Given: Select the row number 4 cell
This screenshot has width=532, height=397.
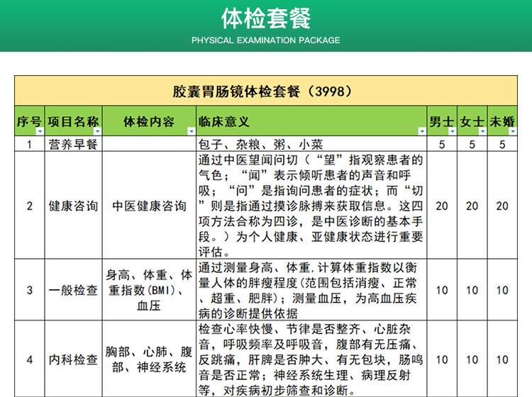Looking at the screenshot, I should click(30, 359).
